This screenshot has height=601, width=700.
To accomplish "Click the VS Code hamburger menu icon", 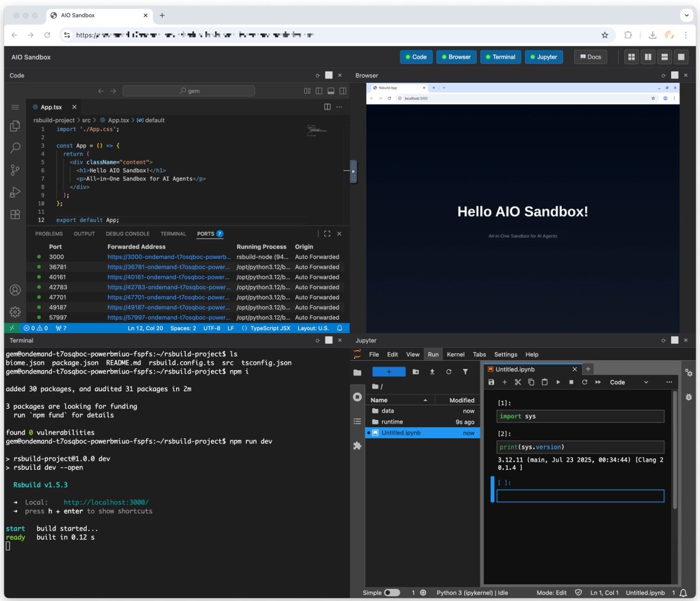I will [15, 107].
